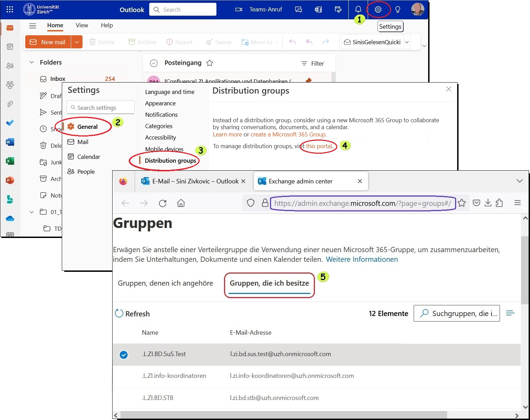Open the app launcher grid in Outlook
The width and height of the screenshot is (530, 420).
point(10,10)
